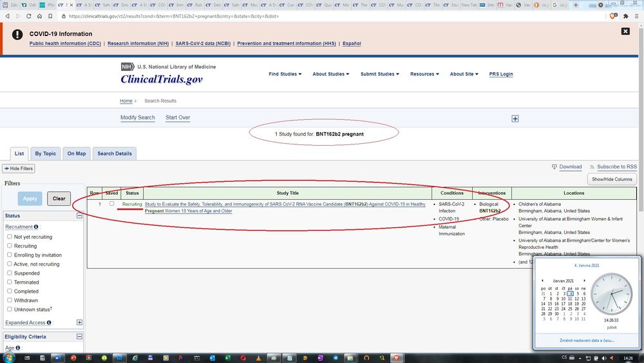Click the Clear filters button
The width and height of the screenshot is (644, 363).
tap(59, 199)
